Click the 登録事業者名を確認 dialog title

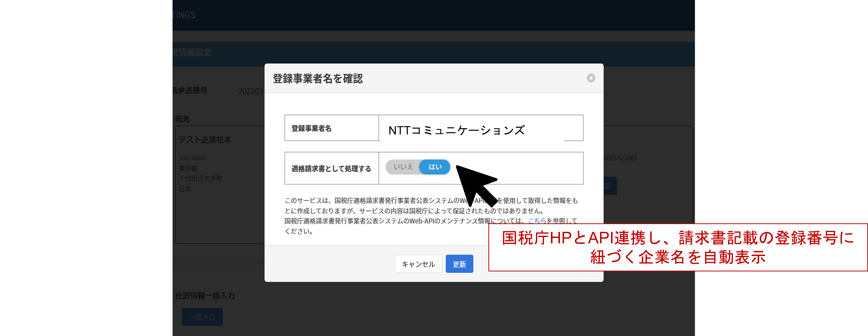pyautogui.click(x=318, y=79)
